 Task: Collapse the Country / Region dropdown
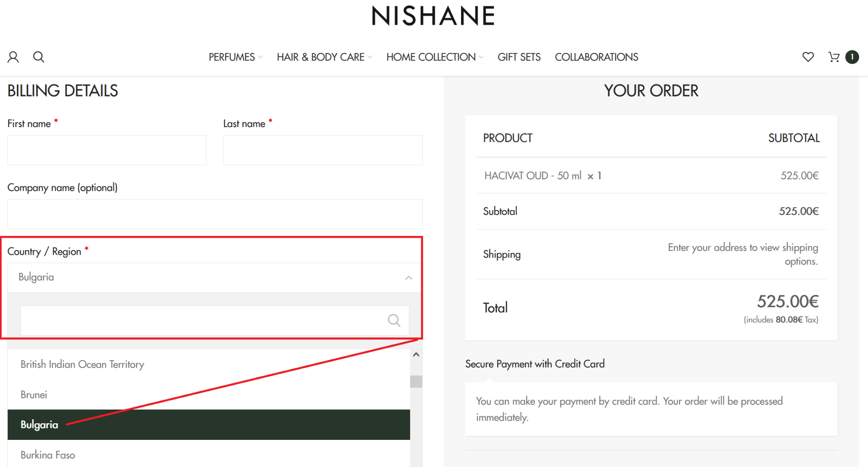[408, 278]
